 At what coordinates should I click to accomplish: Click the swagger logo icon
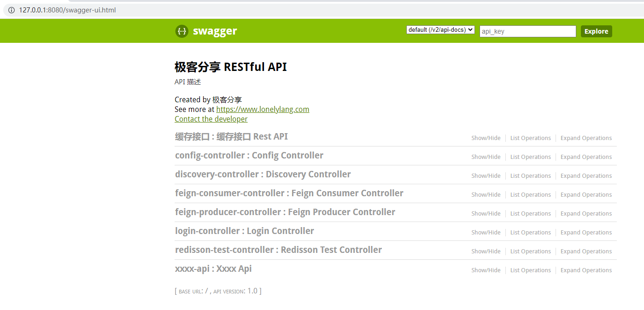[x=182, y=31]
